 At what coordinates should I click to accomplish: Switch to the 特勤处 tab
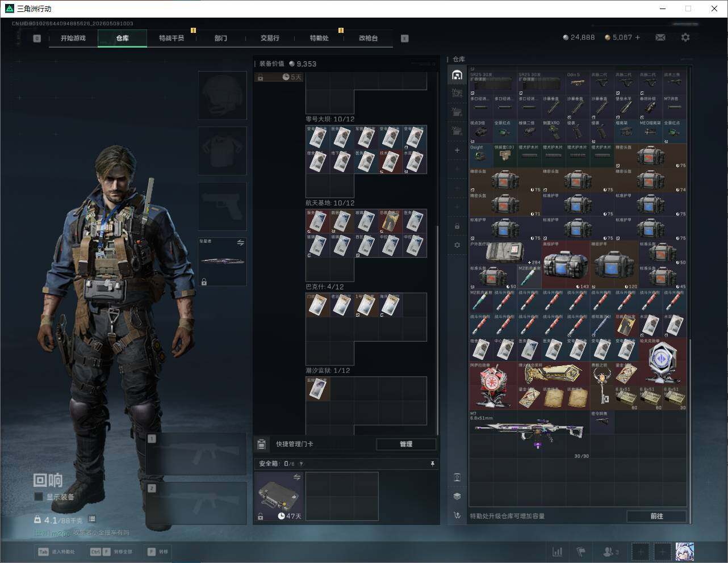319,38
